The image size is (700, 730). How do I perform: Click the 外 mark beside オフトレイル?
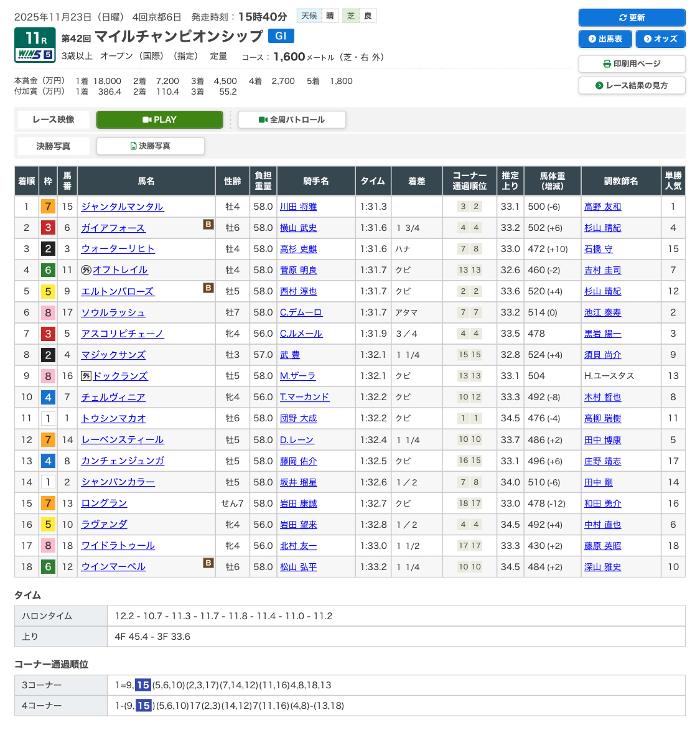[86, 270]
